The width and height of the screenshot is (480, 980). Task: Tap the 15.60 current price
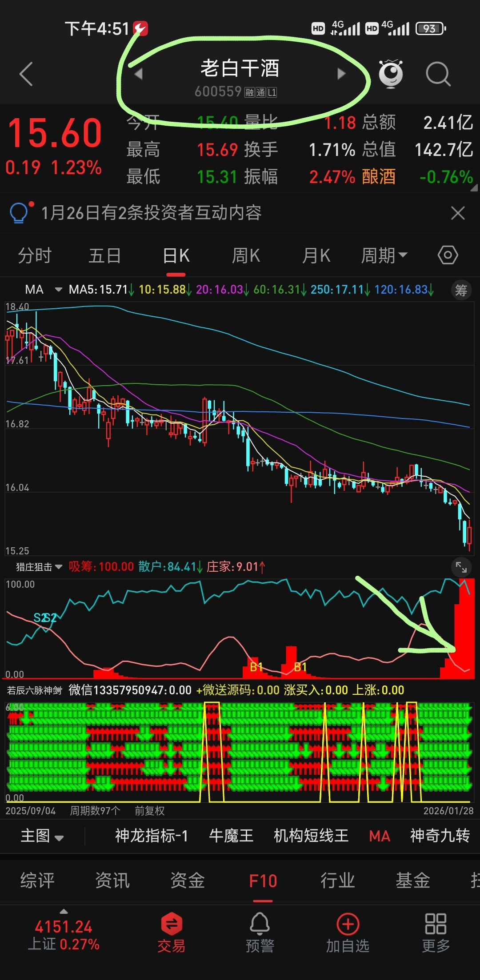click(x=55, y=133)
